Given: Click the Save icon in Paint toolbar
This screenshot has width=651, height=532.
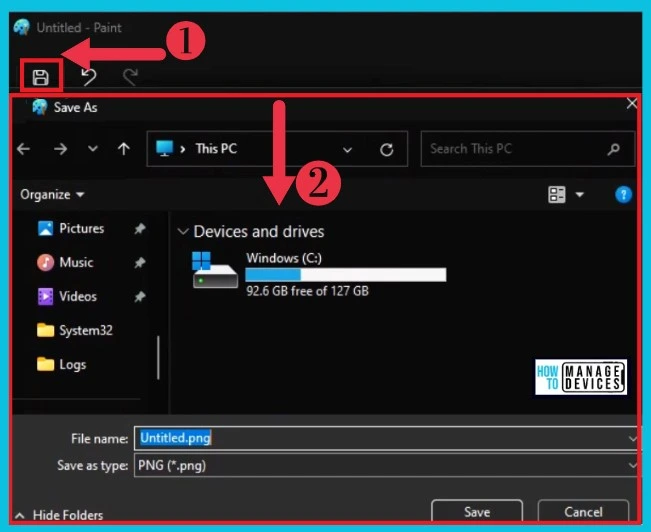Looking at the screenshot, I should (x=41, y=77).
